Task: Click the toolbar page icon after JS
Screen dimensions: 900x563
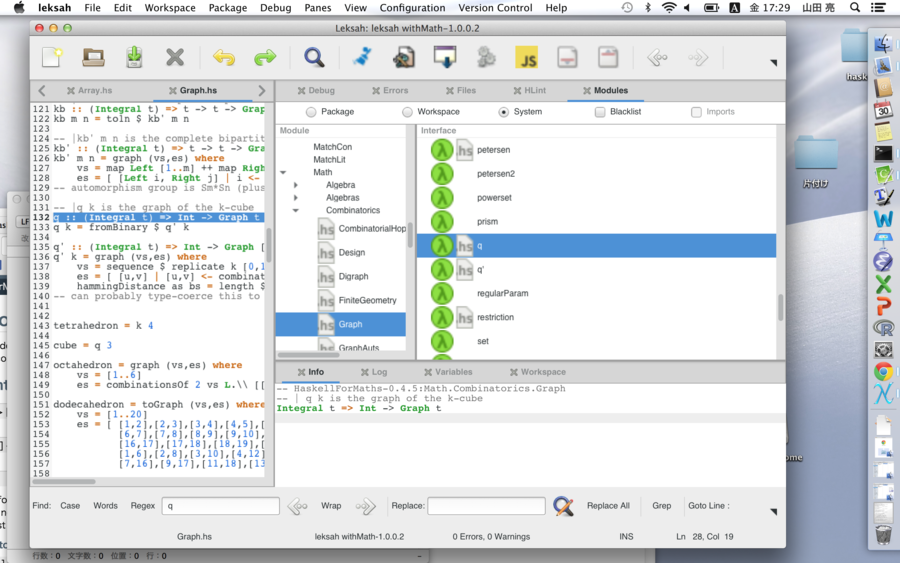Action: click(x=567, y=57)
